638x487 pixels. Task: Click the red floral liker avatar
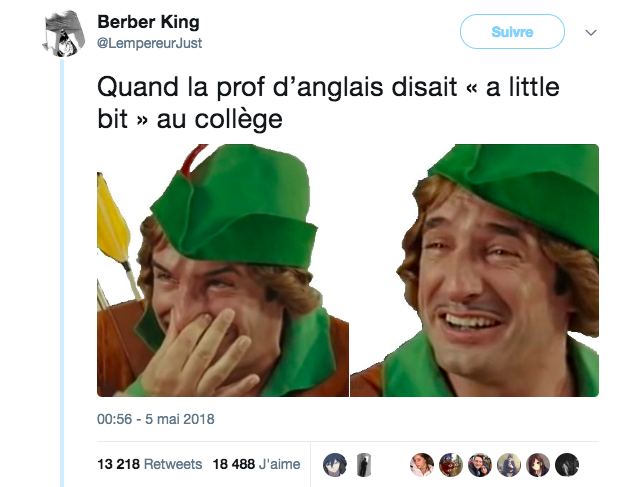pyautogui.click(x=451, y=465)
